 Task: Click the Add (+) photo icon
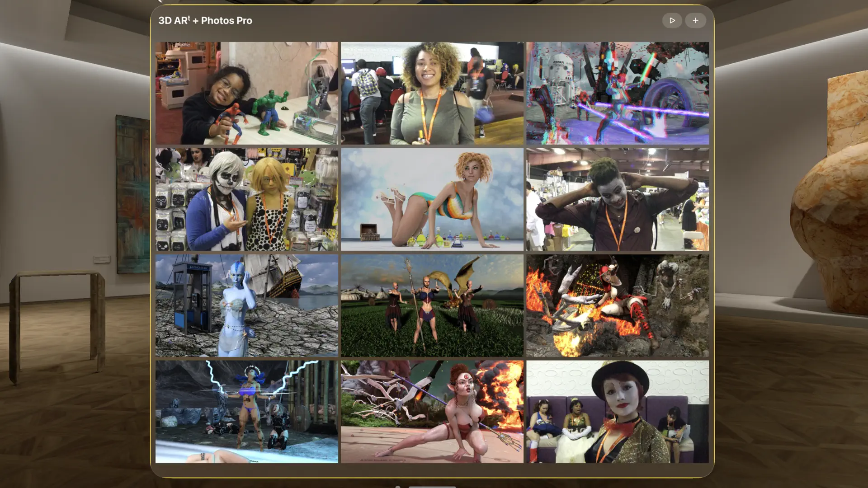click(695, 20)
